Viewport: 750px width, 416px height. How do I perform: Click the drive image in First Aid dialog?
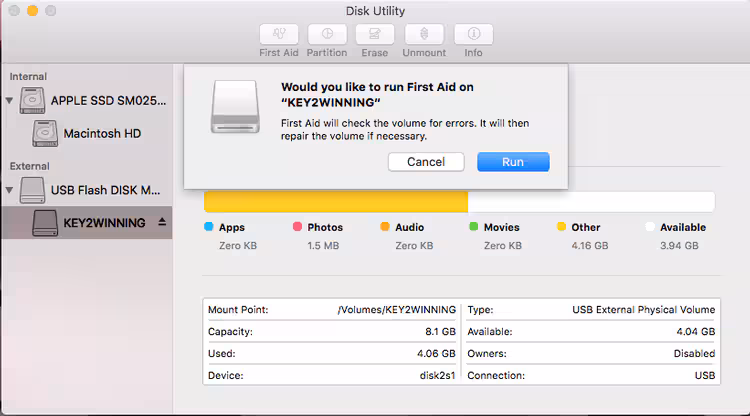(x=235, y=107)
